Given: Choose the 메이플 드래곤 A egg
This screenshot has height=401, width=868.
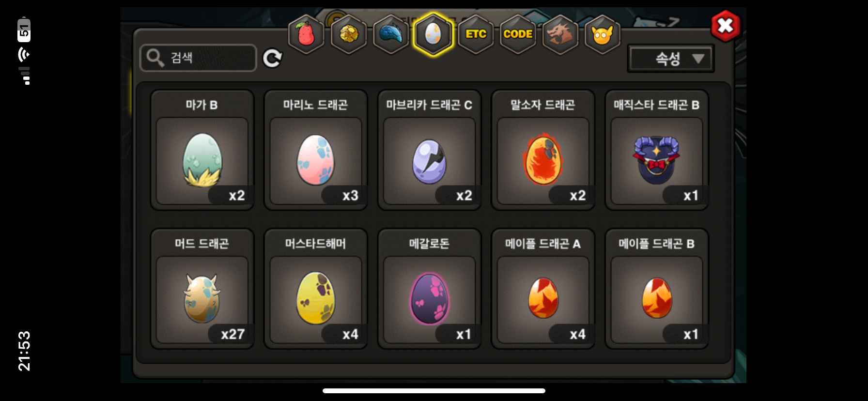Looking at the screenshot, I should coord(543,289).
